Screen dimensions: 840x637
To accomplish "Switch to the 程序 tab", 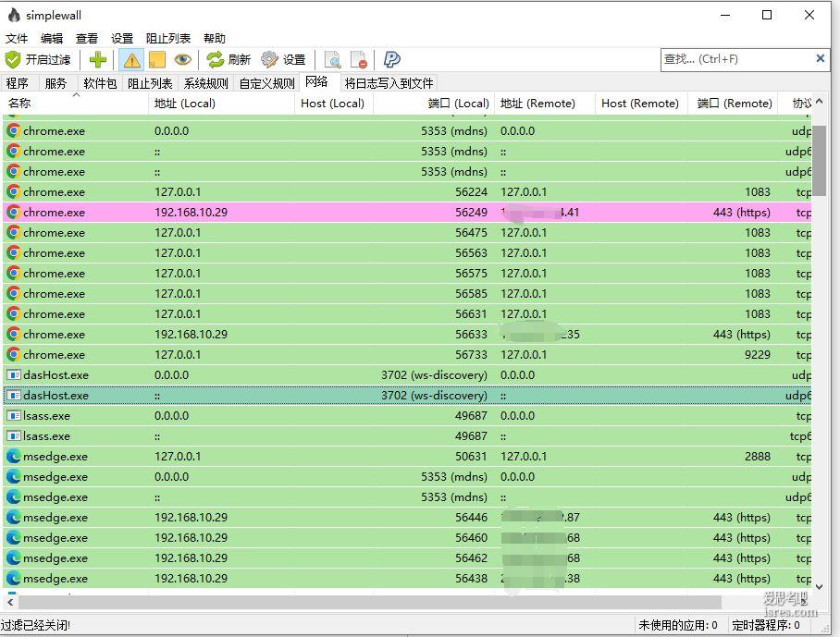I will (18, 83).
